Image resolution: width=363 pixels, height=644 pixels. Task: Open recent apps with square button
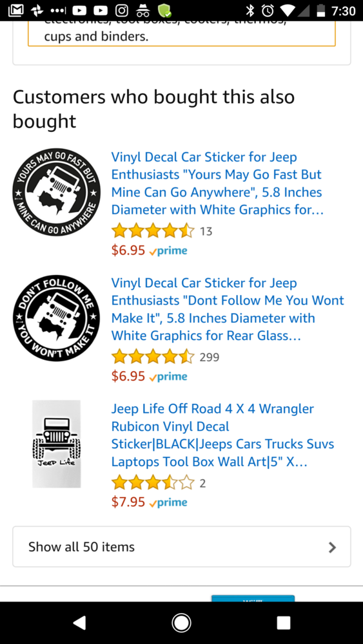[283, 623]
